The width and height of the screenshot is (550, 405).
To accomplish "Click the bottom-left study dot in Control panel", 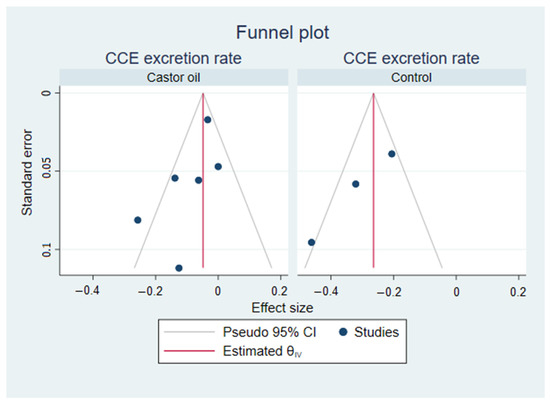I will click(311, 242).
